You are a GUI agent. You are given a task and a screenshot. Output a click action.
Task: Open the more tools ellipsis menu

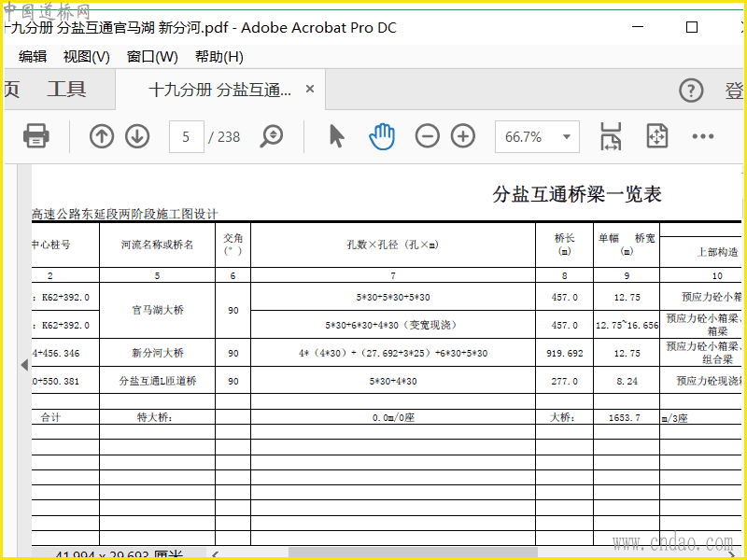703,136
